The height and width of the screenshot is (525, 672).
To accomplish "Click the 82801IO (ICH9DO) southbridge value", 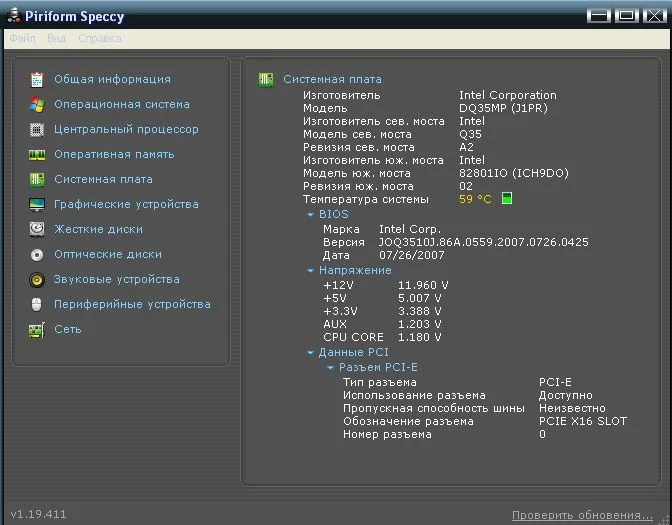I will pos(514,173).
